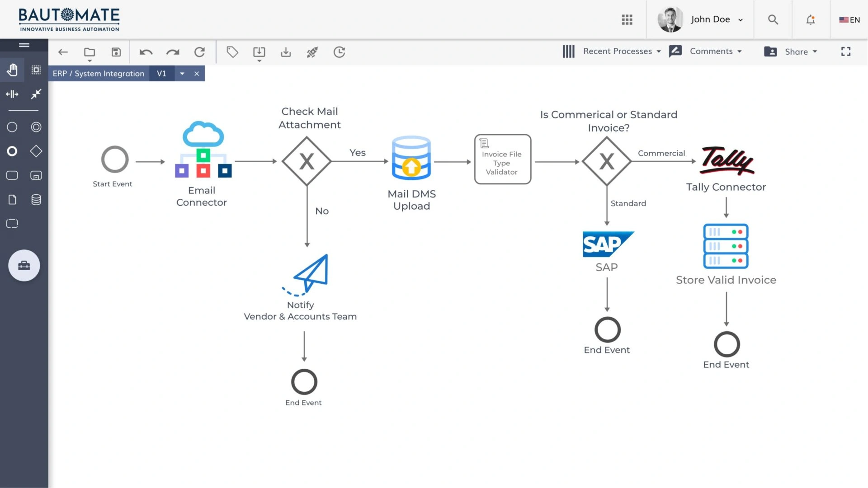Select End Event below Store Valid Invoice

(x=727, y=344)
